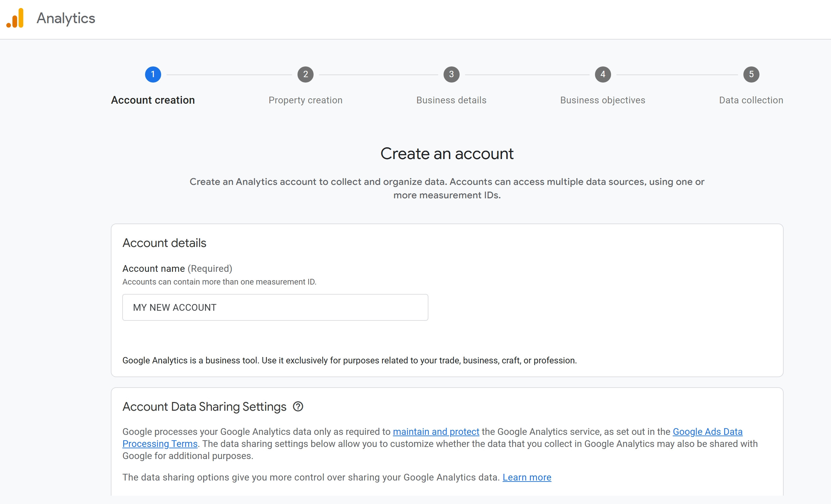831x504 pixels.
Task: Open the Google Ads Data link
Action: pos(707,432)
